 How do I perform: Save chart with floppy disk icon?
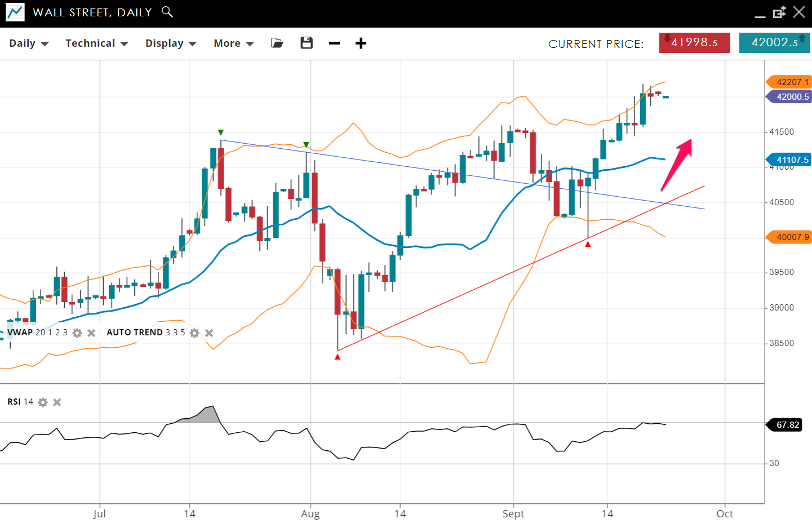[x=307, y=43]
